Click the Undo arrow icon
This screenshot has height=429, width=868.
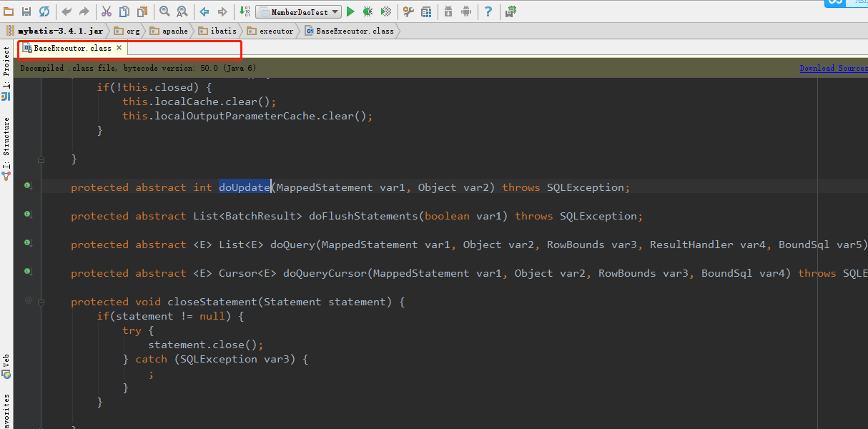point(66,11)
